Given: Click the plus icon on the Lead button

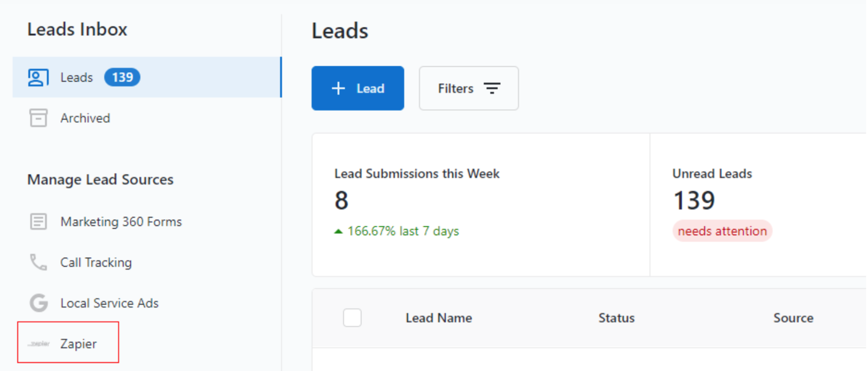Looking at the screenshot, I should (x=338, y=89).
